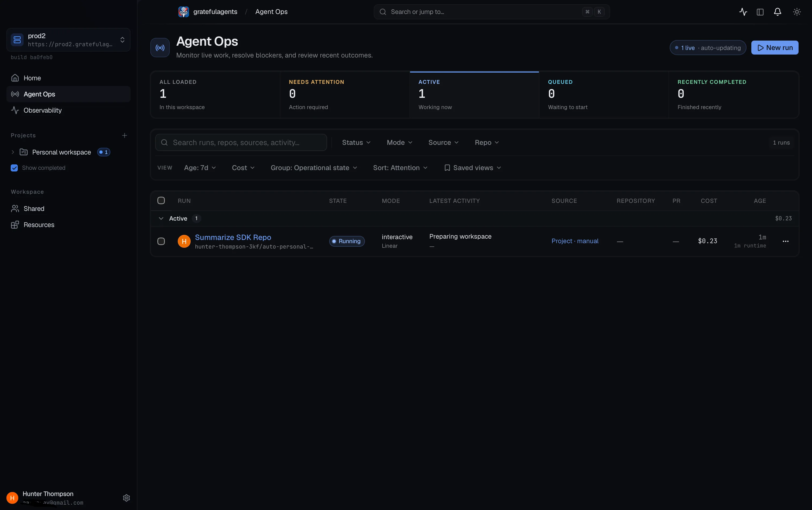Click the Agent Ops broadcast header icon
The height and width of the screenshot is (510, 812).
(160, 48)
